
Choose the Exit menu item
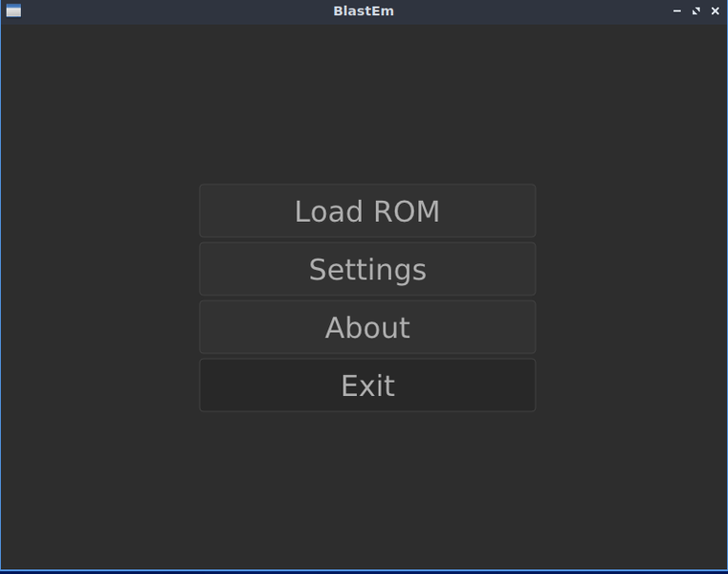click(367, 386)
